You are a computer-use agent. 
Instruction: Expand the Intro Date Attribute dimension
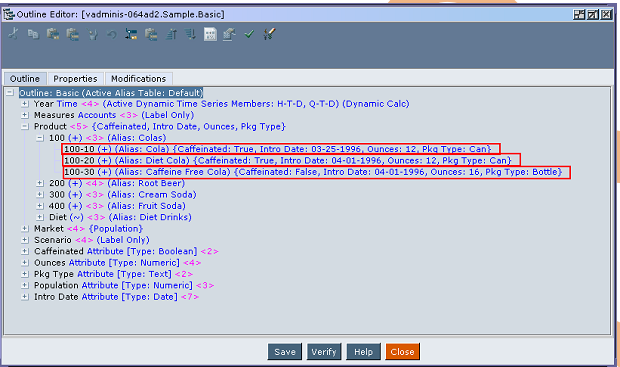coord(25,297)
